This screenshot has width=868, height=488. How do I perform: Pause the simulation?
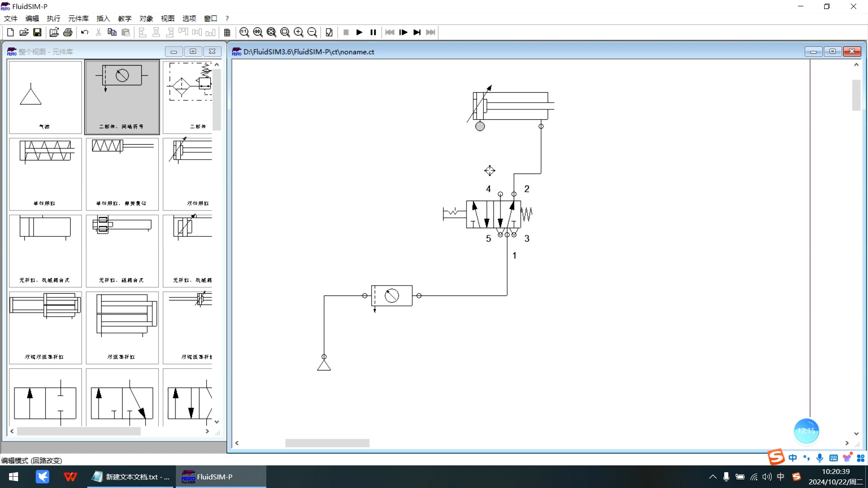tap(373, 32)
